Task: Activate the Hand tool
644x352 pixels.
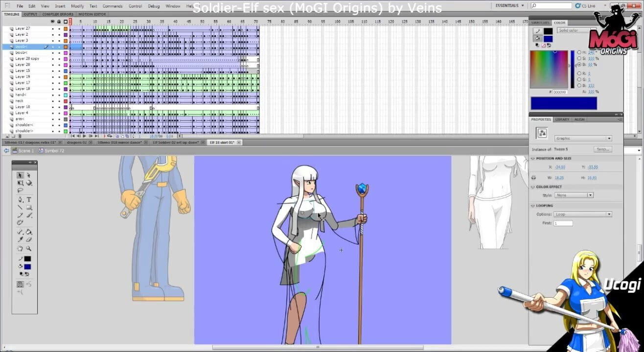Action: pyautogui.click(x=20, y=248)
